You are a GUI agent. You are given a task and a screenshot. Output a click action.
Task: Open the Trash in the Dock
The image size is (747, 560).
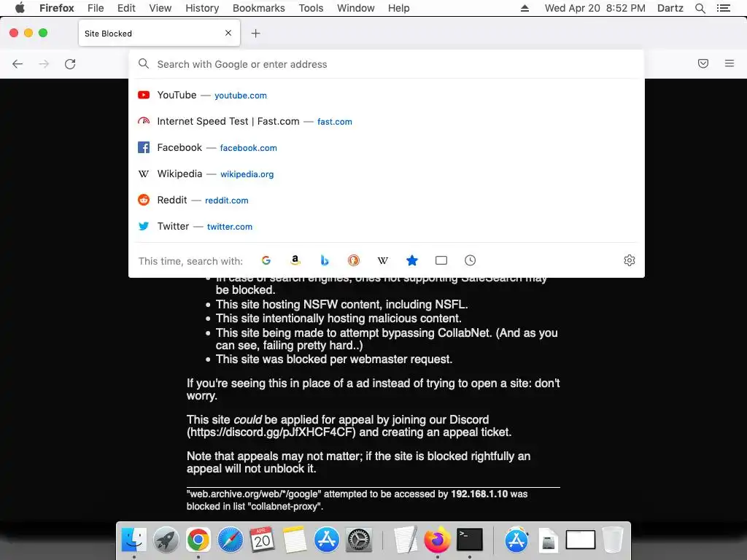[x=613, y=540]
